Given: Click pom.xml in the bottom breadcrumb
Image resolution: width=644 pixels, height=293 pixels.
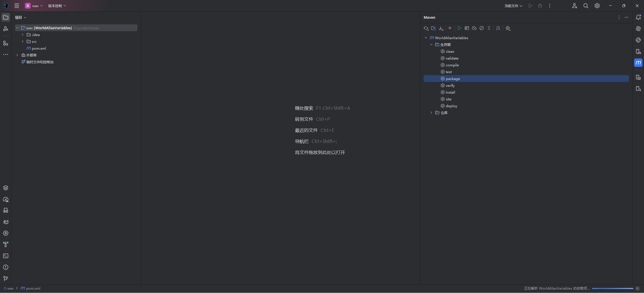Looking at the screenshot, I should pyautogui.click(x=33, y=288).
